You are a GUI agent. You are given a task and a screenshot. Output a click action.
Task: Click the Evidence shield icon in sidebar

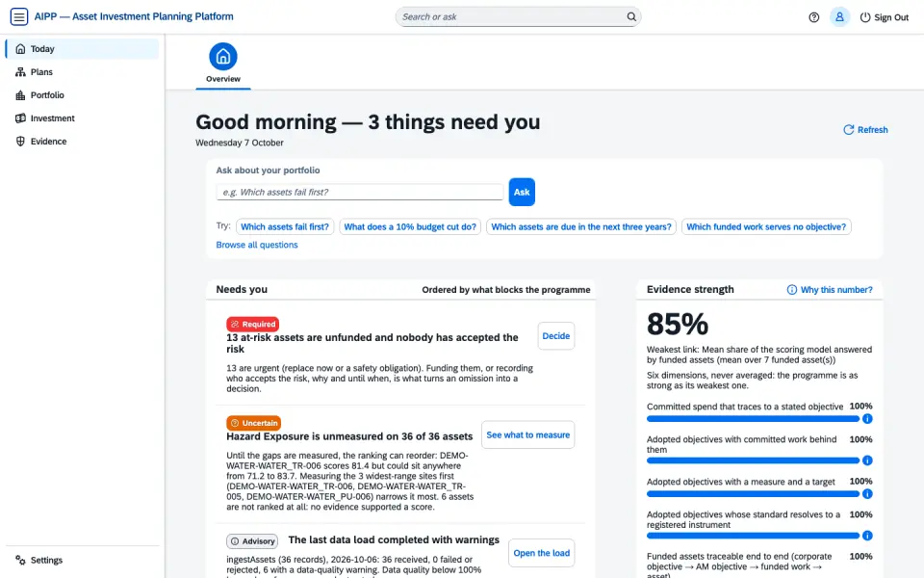[x=20, y=141]
